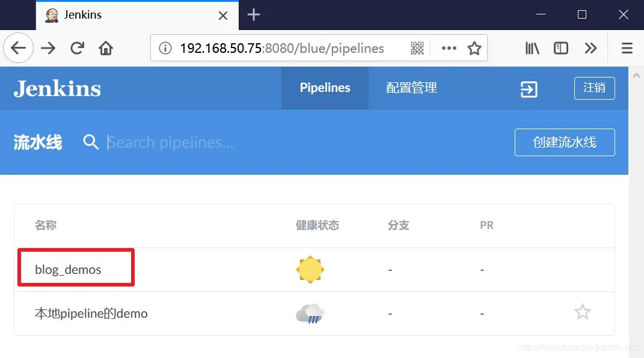The height and width of the screenshot is (358, 644).
Task: Switch to the Pipelines tab
Action: (x=325, y=88)
